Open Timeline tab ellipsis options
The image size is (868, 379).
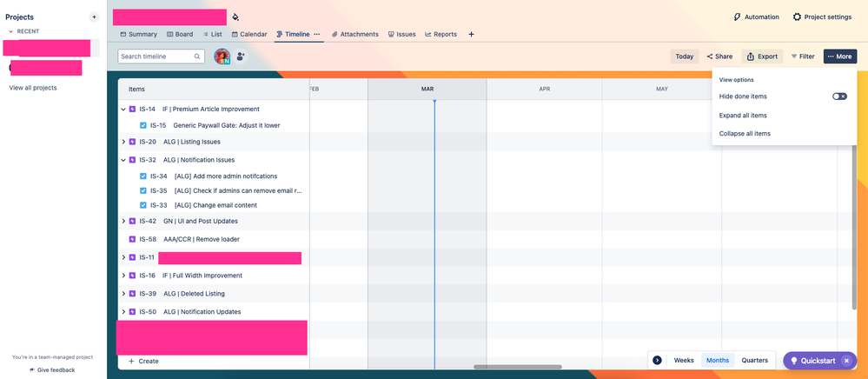[x=316, y=35]
